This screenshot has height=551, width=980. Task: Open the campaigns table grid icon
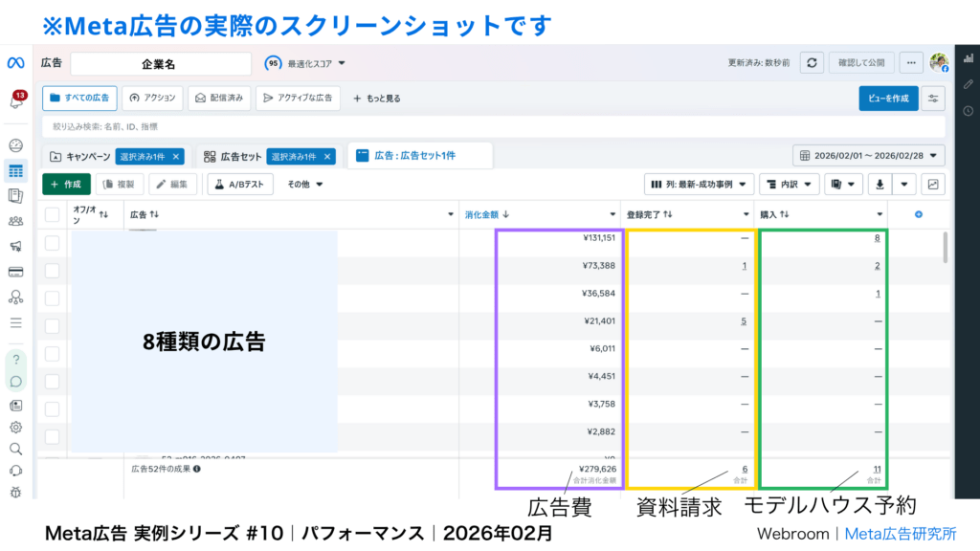click(15, 171)
